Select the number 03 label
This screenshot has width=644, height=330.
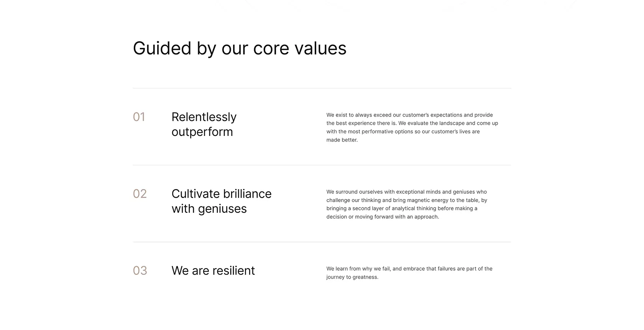(140, 271)
